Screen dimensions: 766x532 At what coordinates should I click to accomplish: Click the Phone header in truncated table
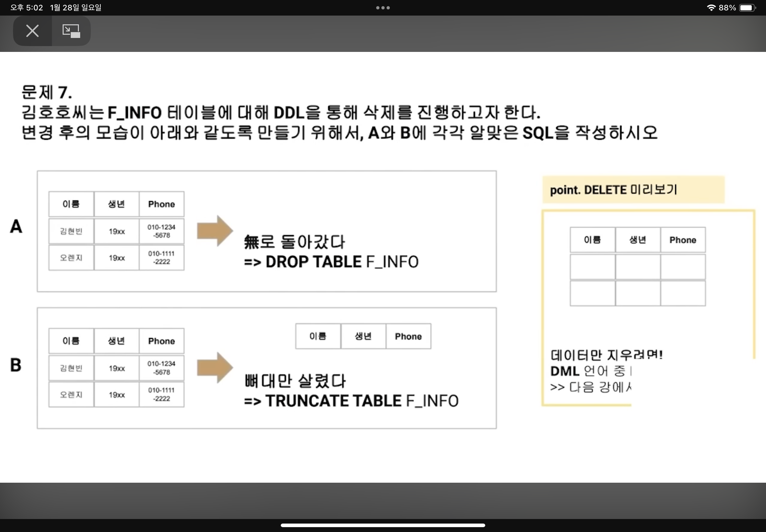(x=408, y=336)
